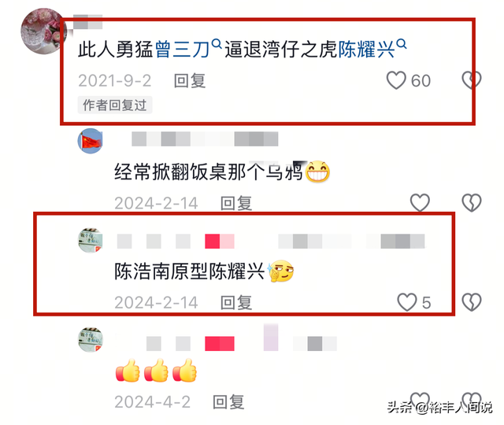Dislike the 经常掀翻饭桌那个乌鸦 comment
This screenshot has width=504, height=425.
(472, 203)
